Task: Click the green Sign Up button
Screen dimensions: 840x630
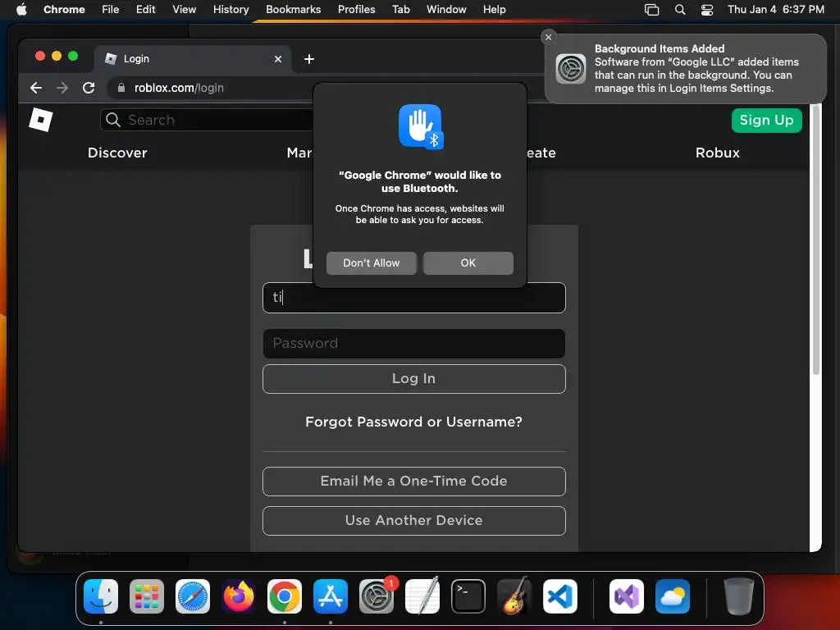Action: pos(767,120)
